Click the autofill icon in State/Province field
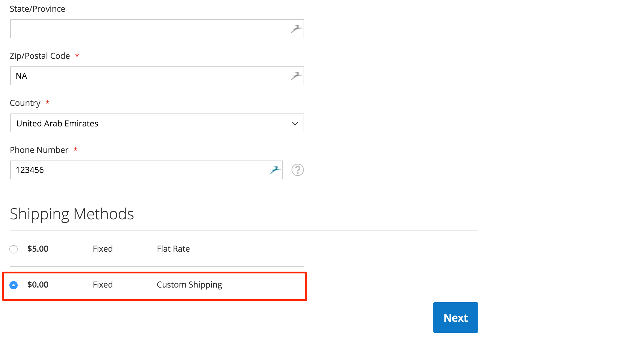626x364 pixels. click(x=296, y=29)
